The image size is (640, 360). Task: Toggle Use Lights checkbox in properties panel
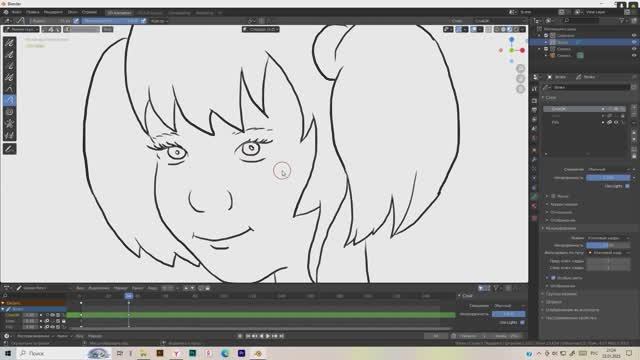pyautogui.click(x=627, y=186)
